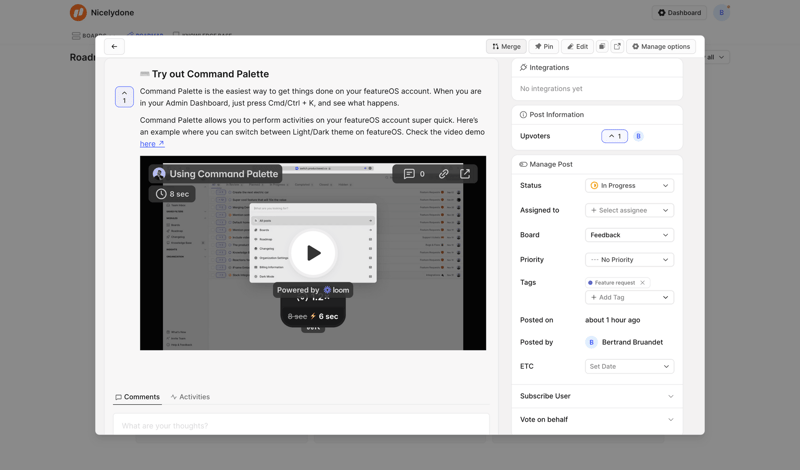Click the Manage Post header
Image resolution: width=800 pixels, height=470 pixels.
(x=546, y=164)
